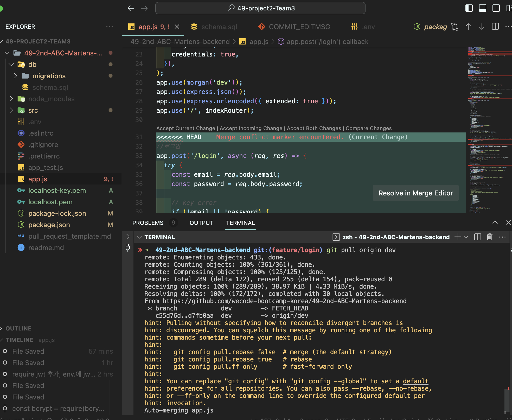Click Resolve in Merge Editor button
512x420 pixels.
tap(415, 193)
